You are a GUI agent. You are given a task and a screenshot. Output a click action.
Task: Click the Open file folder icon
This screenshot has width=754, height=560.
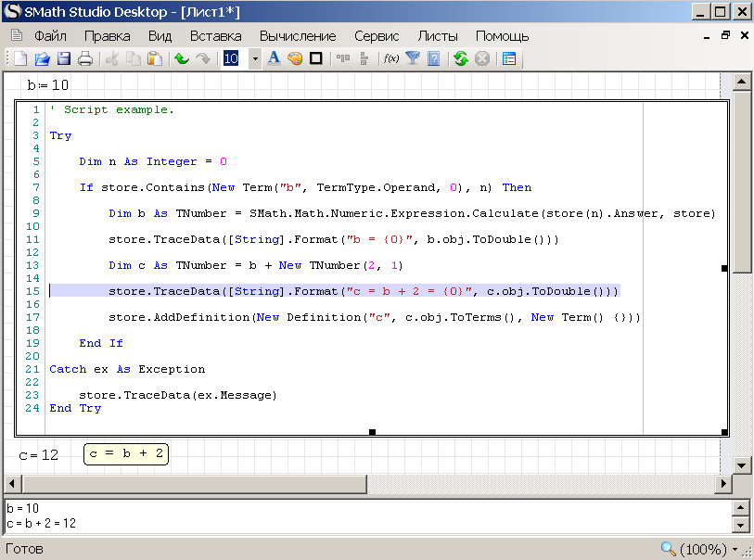tap(42, 58)
